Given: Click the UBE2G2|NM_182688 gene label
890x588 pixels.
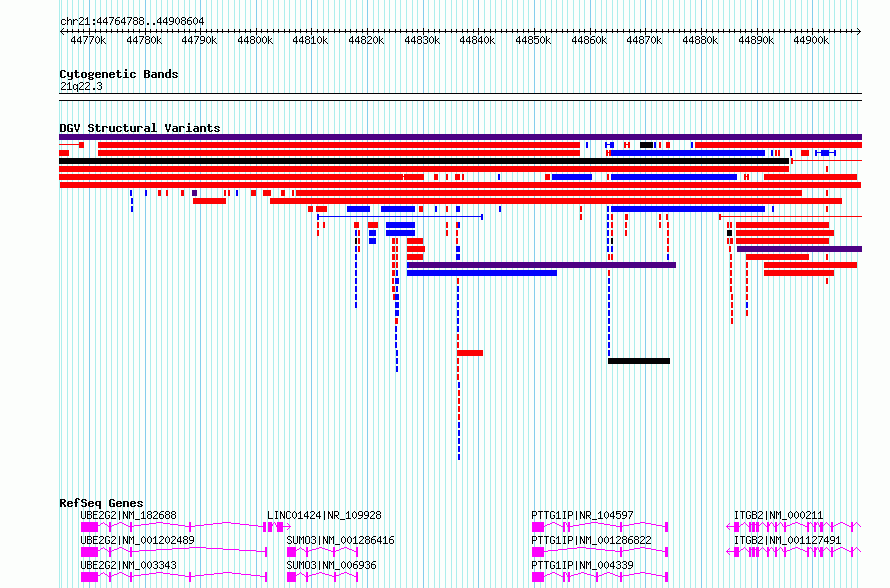Looking at the screenshot, I should point(128,515).
